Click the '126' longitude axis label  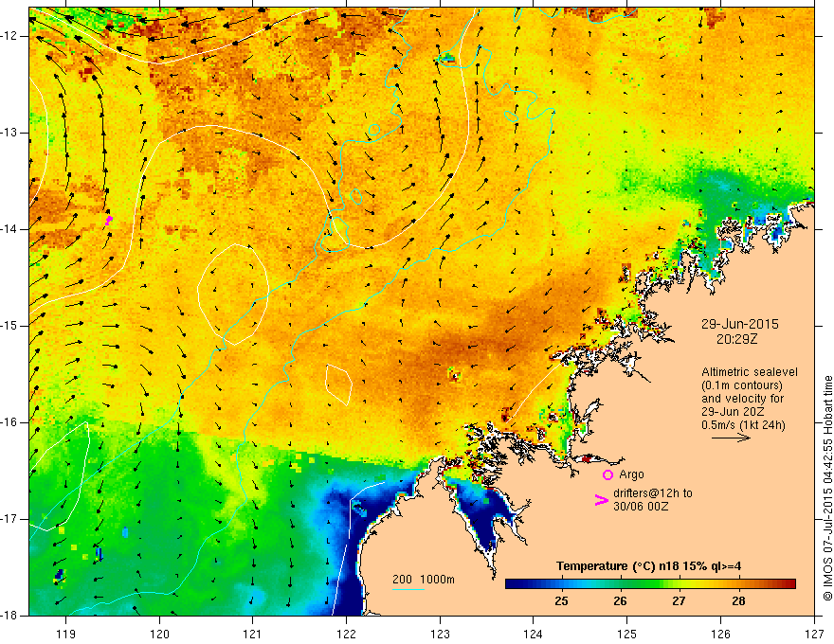720,634
